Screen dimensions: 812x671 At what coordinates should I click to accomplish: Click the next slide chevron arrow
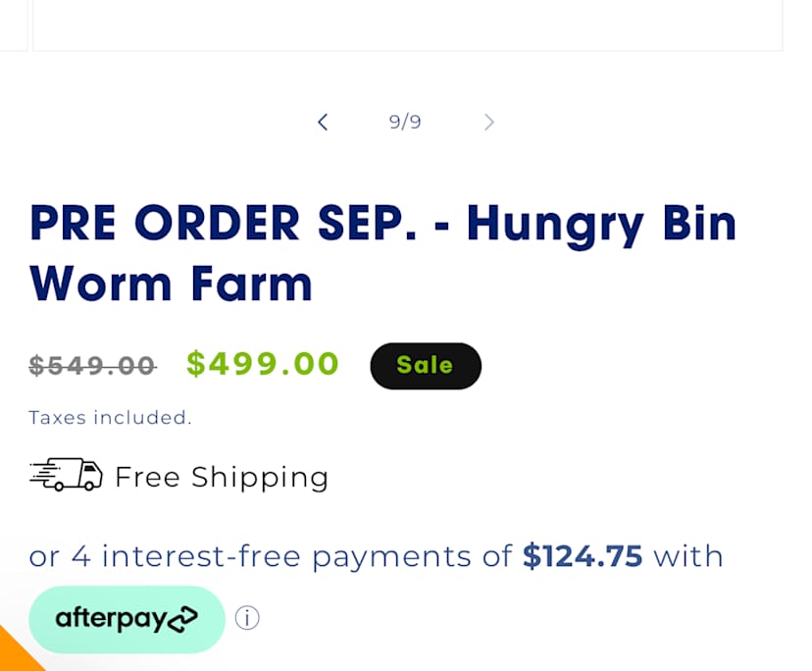click(x=488, y=122)
